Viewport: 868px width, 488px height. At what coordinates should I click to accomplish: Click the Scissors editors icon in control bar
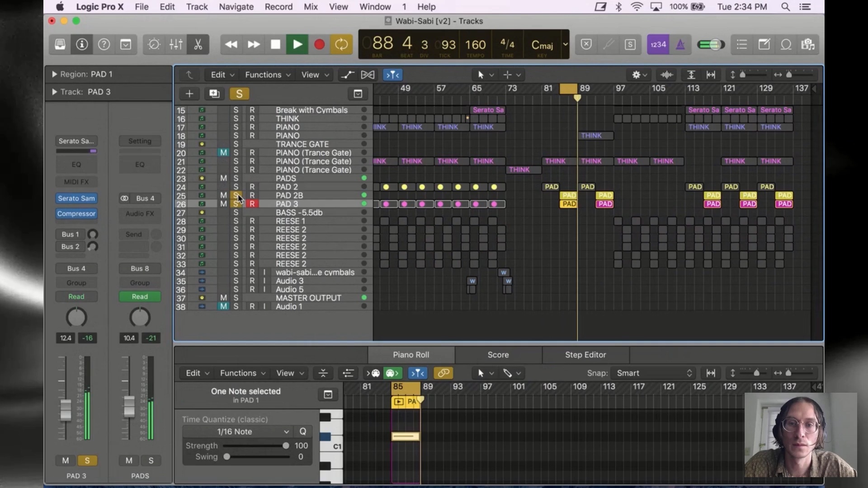pyautogui.click(x=198, y=44)
